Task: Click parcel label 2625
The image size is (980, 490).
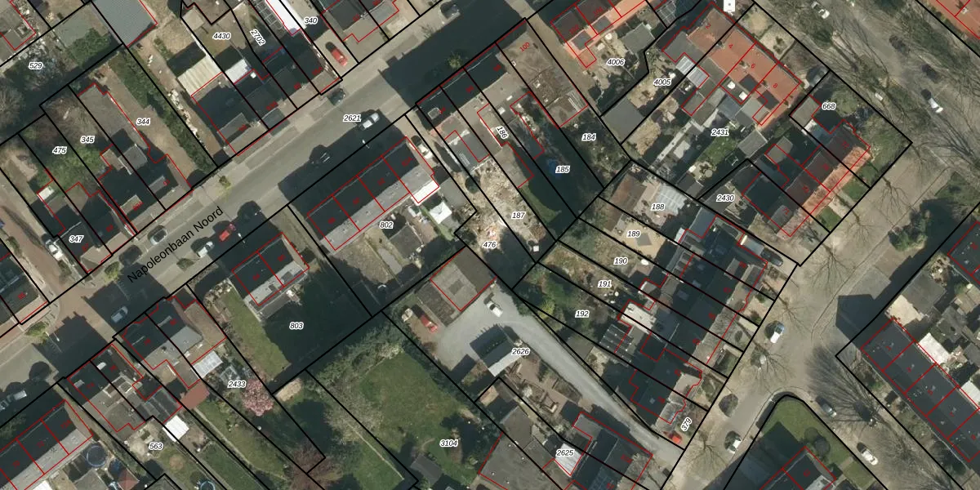Action: [564, 452]
